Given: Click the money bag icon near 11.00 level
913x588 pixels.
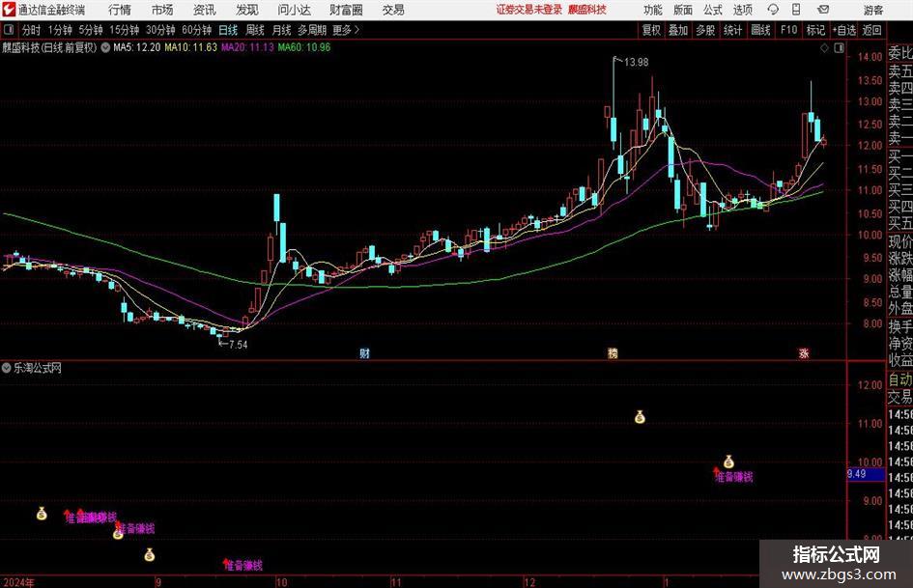Looking at the screenshot, I should coord(640,417).
